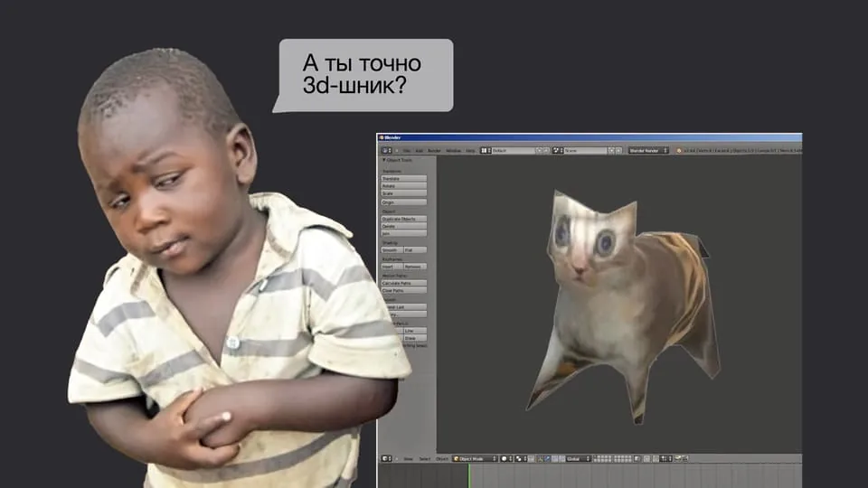
Task: Click the scene datablock icon
Action: click(558, 151)
